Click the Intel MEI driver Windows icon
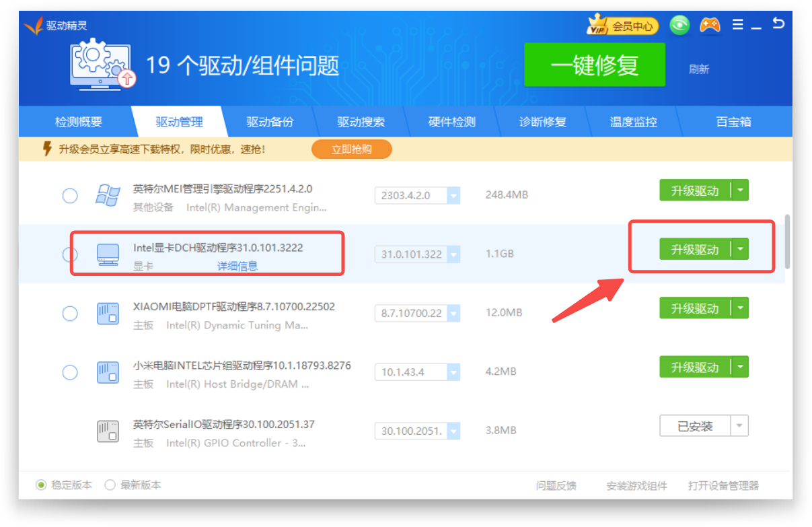 (108, 196)
